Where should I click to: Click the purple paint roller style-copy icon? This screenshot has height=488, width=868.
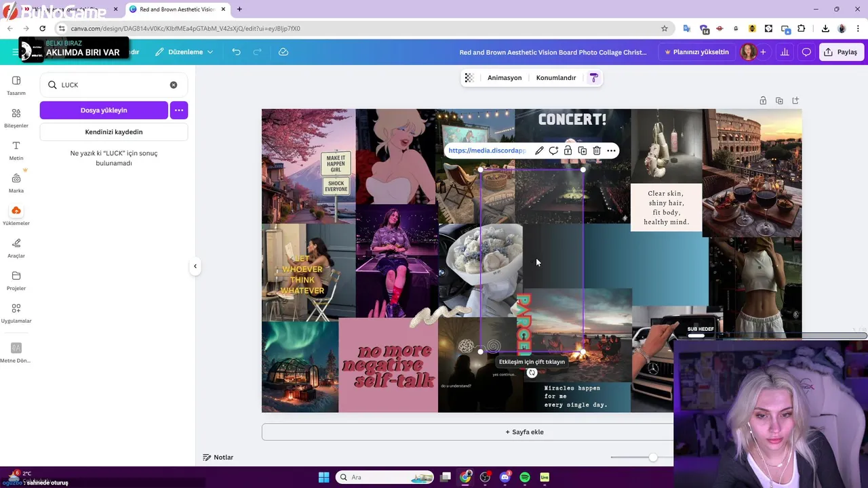pos(593,78)
